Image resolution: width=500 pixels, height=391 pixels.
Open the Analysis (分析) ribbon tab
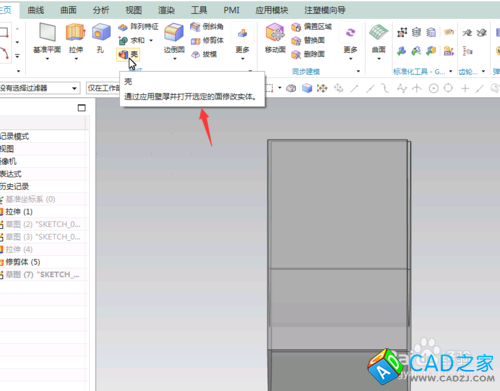(x=101, y=10)
